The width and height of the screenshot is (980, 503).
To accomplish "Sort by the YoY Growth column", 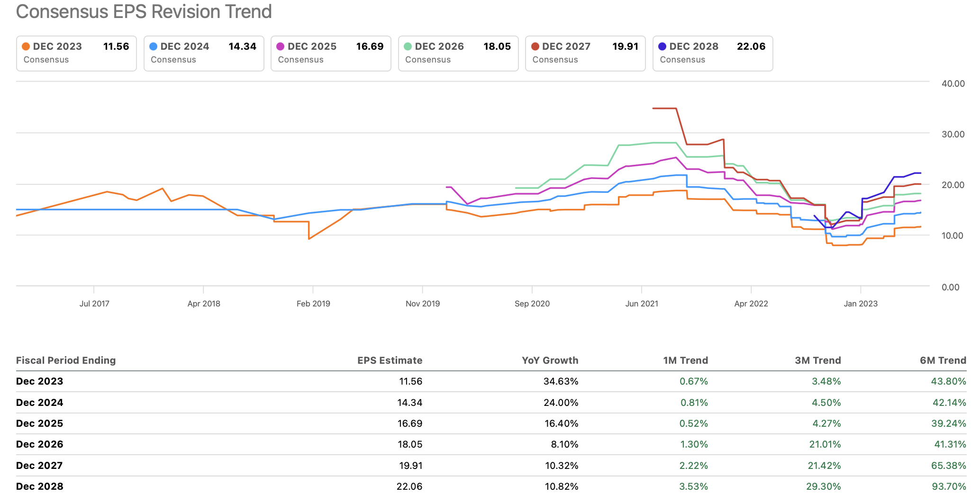I will [x=549, y=360].
